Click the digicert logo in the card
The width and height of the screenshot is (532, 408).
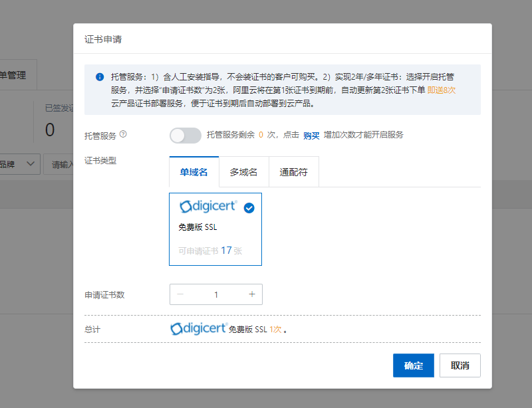(x=208, y=206)
